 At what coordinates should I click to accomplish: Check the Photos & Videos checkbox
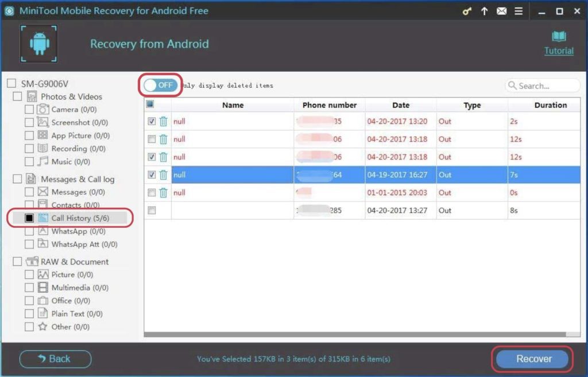pyautogui.click(x=17, y=96)
